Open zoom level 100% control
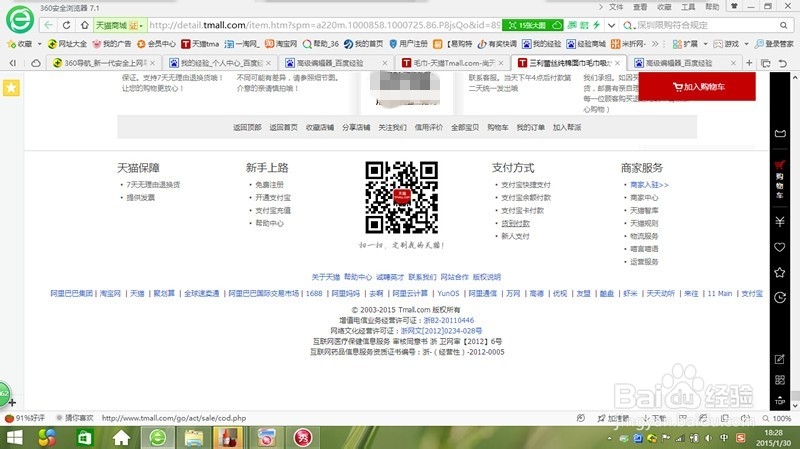 point(777,418)
